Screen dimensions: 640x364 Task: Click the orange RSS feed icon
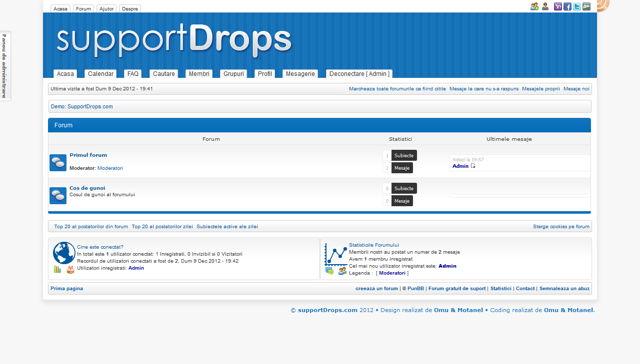click(x=603, y=5)
